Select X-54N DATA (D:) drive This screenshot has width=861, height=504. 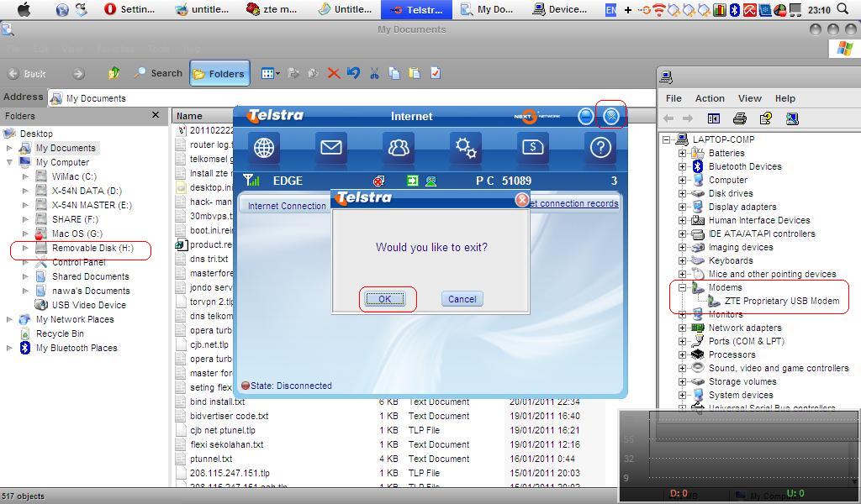[x=87, y=191]
